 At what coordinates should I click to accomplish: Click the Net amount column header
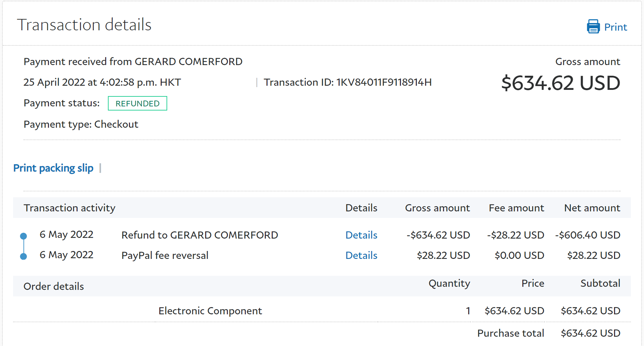tap(592, 208)
